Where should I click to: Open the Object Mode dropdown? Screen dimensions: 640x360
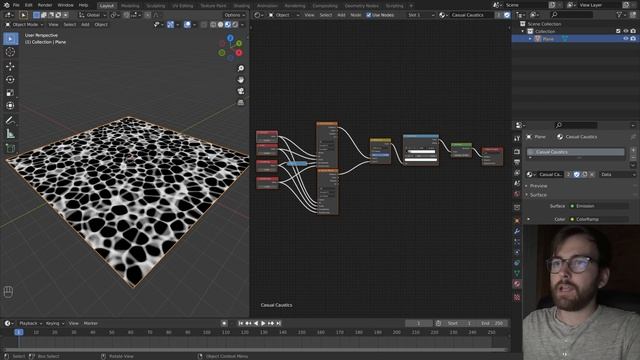24,25
